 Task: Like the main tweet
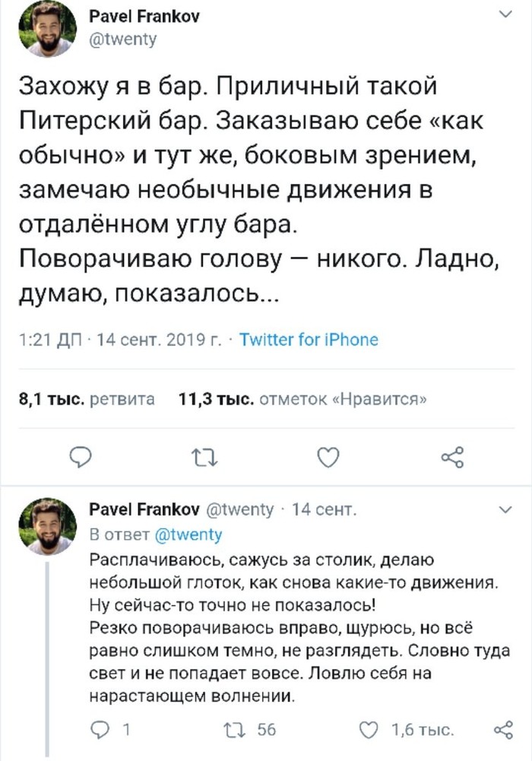(x=327, y=456)
